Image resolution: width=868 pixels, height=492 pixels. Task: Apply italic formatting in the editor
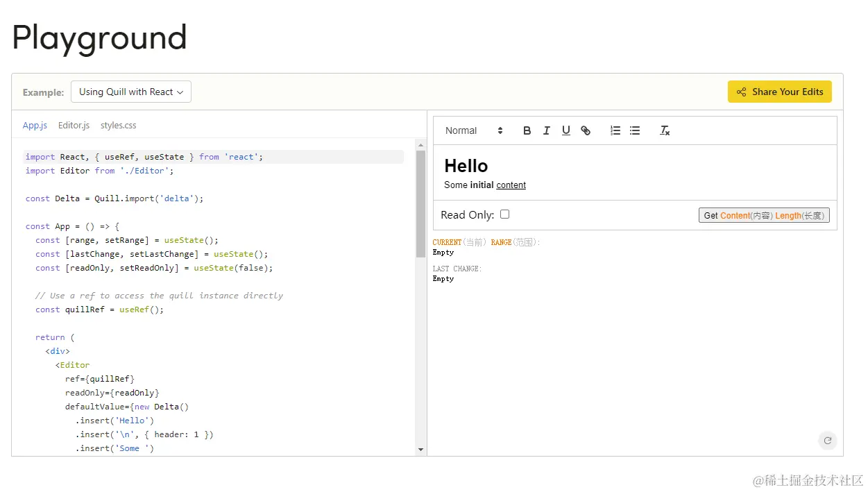click(x=546, y=130)
